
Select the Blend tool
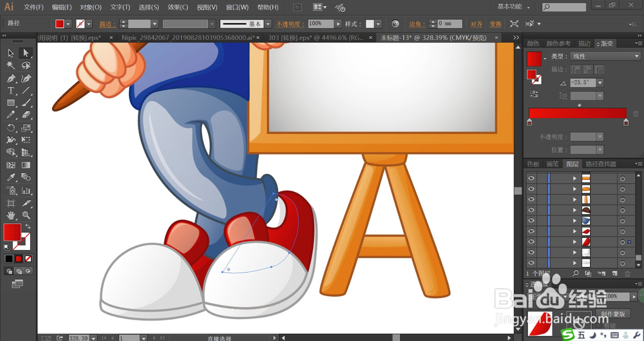pos(26,177)
